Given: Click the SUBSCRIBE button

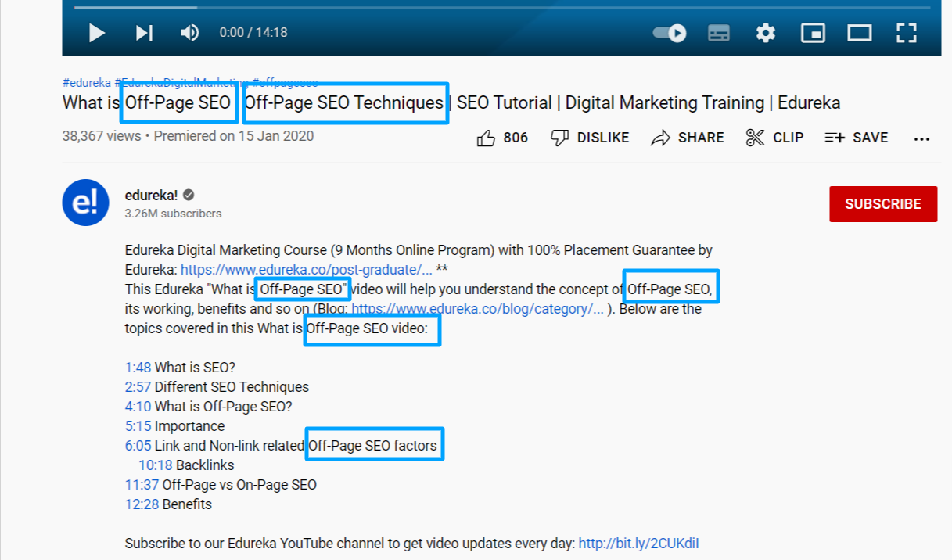Looking at the screenshot, I should [x=883, y=203].
